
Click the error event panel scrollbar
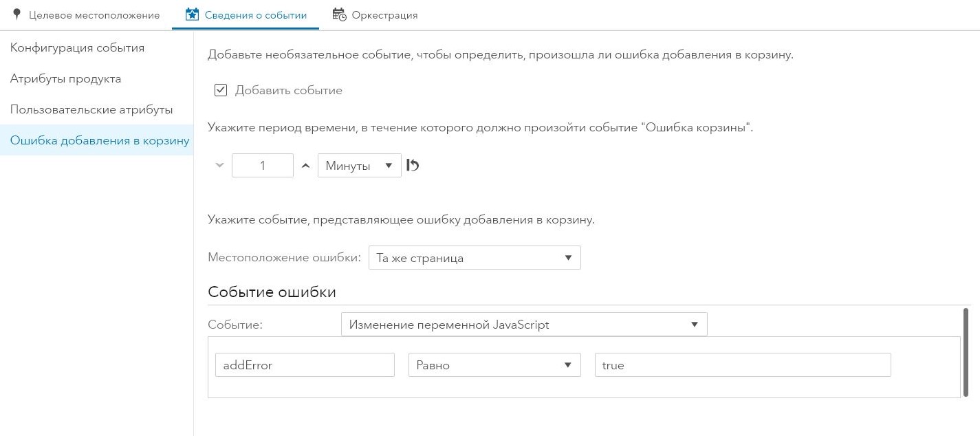pos(966,352)
